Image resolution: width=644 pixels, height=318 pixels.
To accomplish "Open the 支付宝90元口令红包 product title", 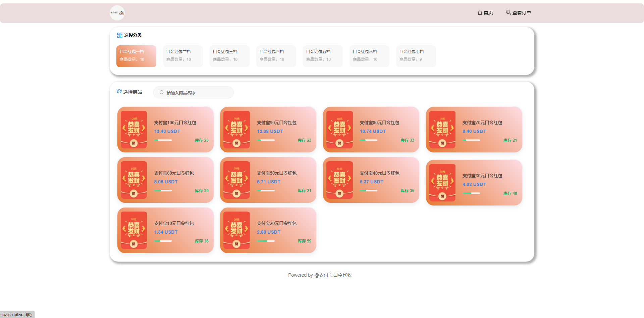I will tap(277, 123).
